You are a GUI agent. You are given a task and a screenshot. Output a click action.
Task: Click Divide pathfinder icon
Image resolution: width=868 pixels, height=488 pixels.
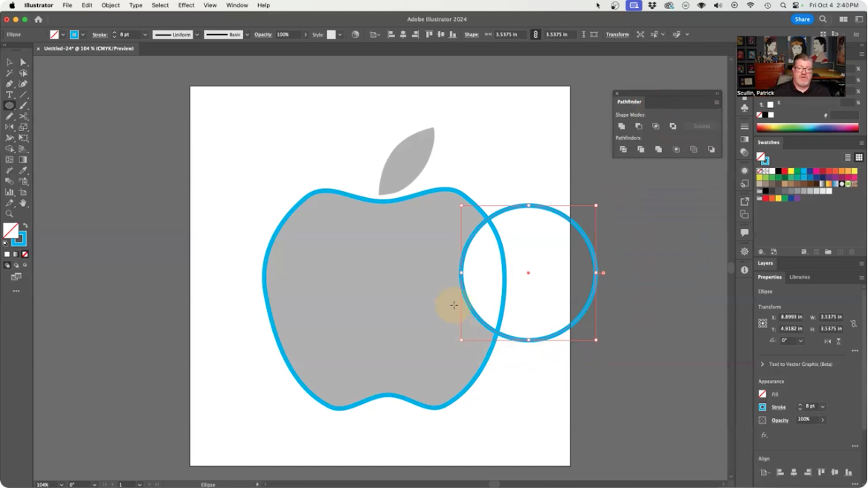(623, 150)
